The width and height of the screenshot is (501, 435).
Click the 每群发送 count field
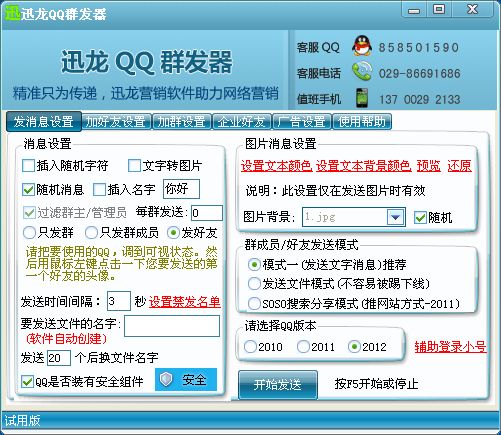(207, 213)
